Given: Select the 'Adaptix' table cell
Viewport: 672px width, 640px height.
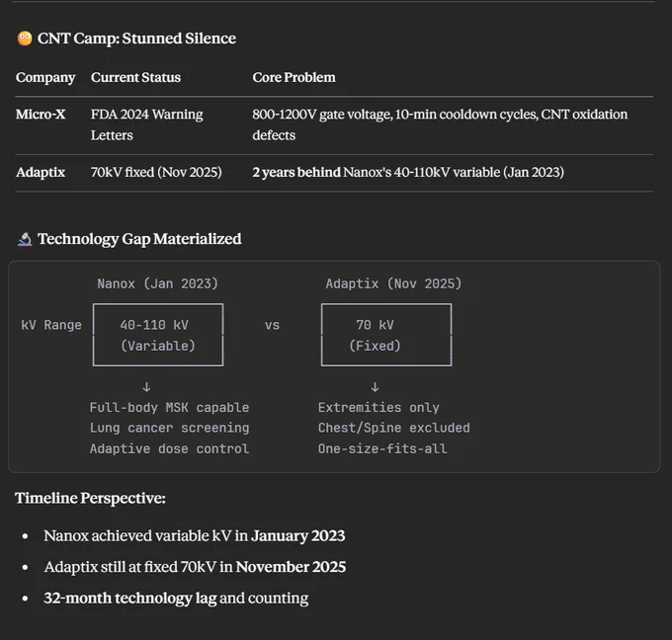Looking at the screenshot, I should point(41,172).
